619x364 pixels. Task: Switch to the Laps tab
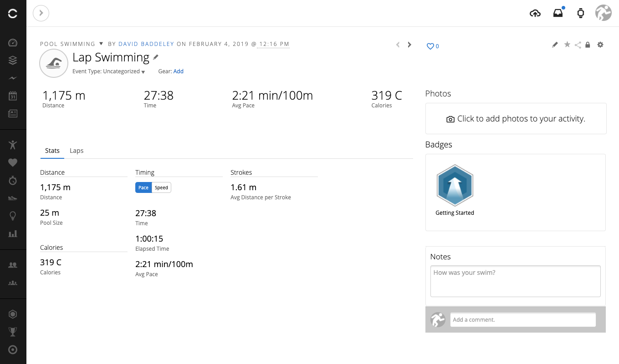point(77,151)
